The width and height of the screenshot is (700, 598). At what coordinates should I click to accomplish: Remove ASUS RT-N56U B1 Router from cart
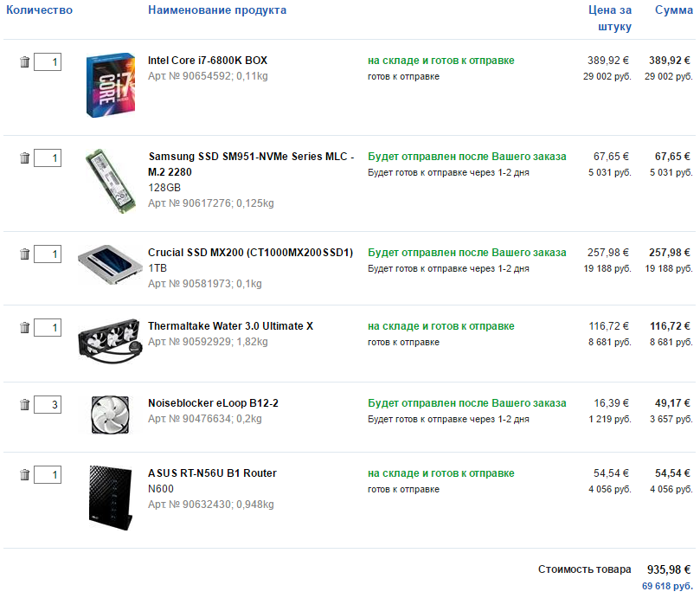point(24,474)
